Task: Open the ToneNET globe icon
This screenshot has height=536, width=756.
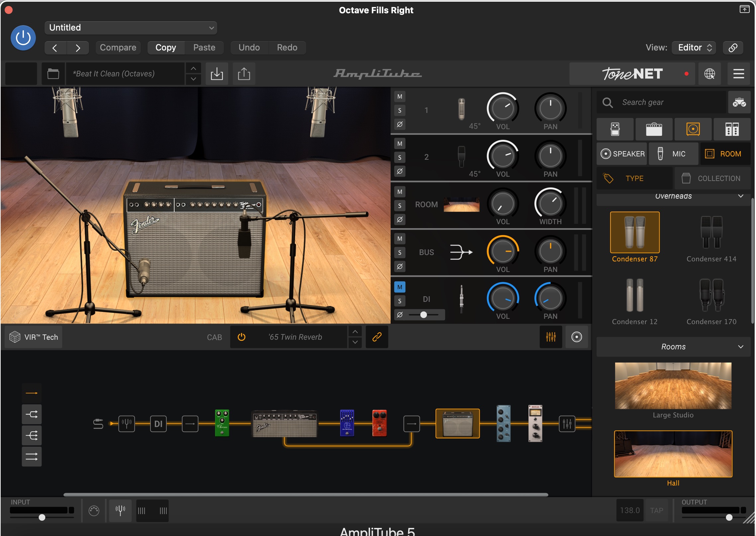Action: coord(709,74)
